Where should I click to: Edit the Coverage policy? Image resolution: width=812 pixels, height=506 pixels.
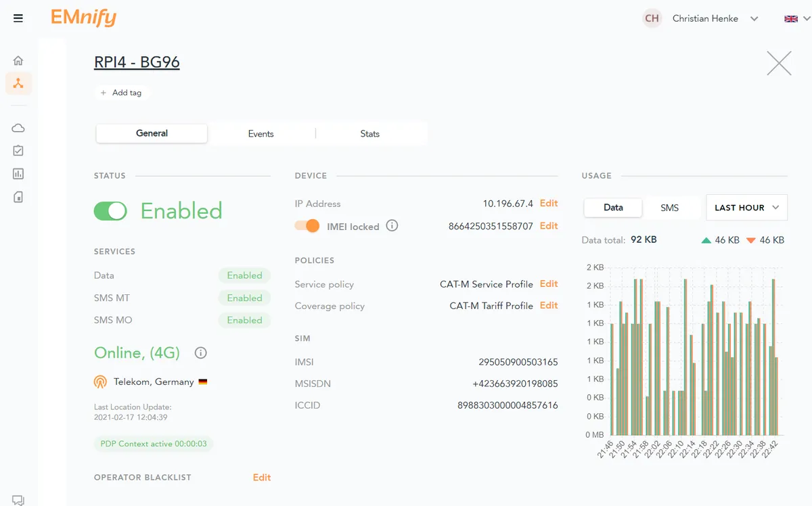click(x=549, y=306)
